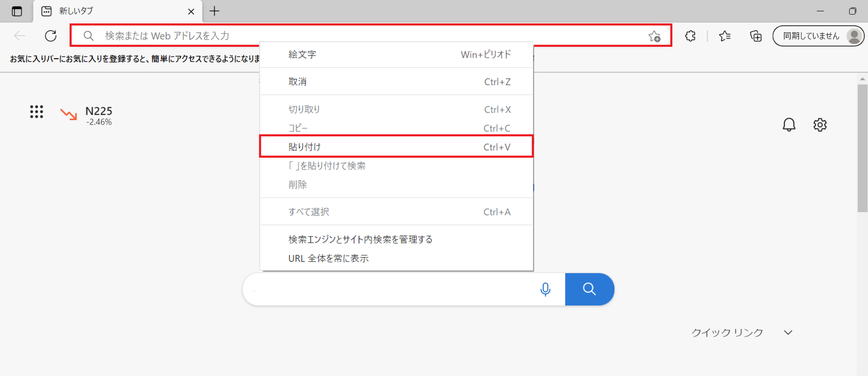The image size is (868, 376).
Task: Select URL 全体を常に表示 option
Action: tap(328, 258)
